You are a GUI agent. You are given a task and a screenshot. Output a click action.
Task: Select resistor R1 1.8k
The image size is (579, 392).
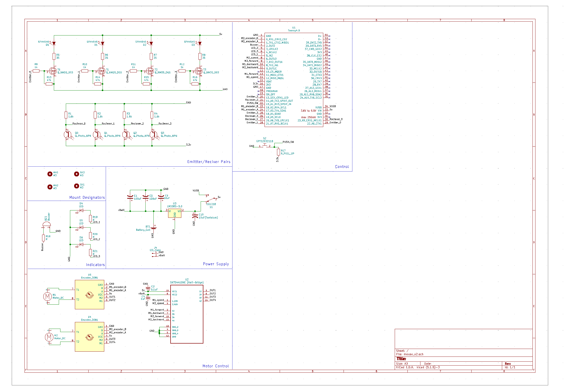point(66,115)
